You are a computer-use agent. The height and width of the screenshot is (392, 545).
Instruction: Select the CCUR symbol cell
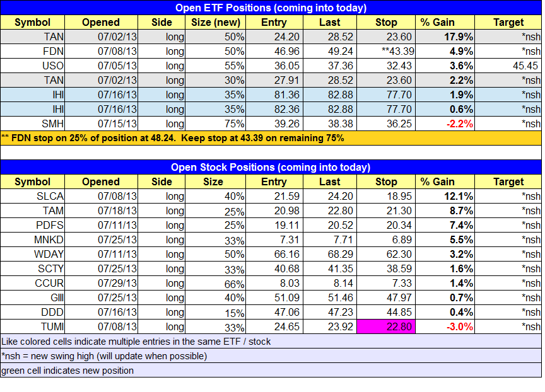[x=32, y=284]
